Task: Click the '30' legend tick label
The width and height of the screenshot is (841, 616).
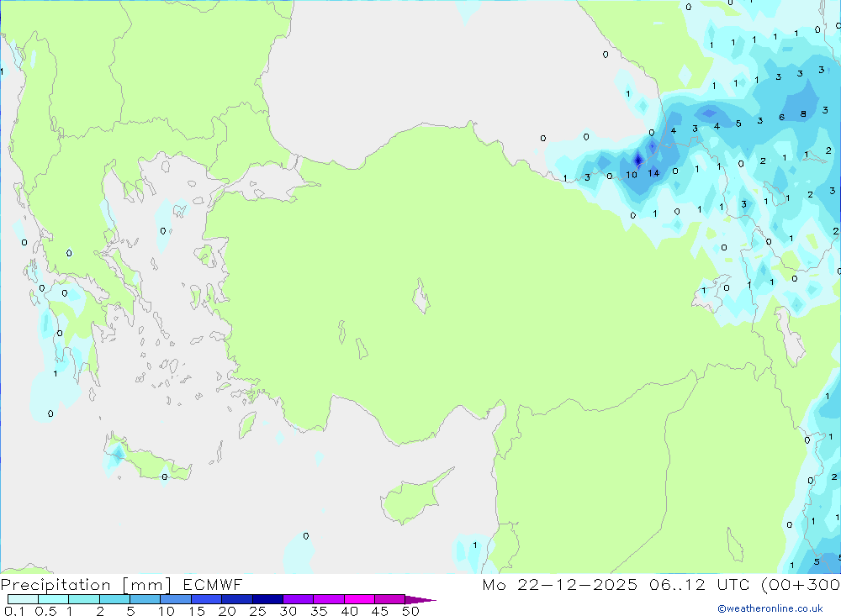Action: pyautogui.click(x=288, y=611)
